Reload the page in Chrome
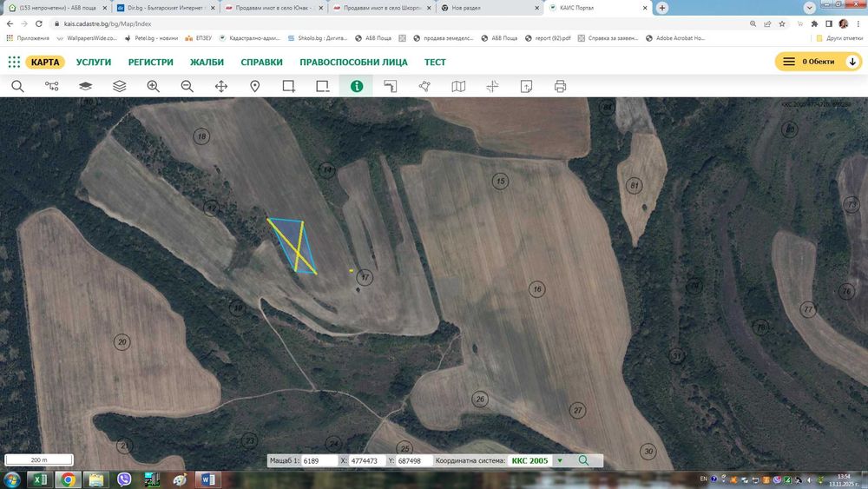The image size is (868, 489). tap(39, 23)
